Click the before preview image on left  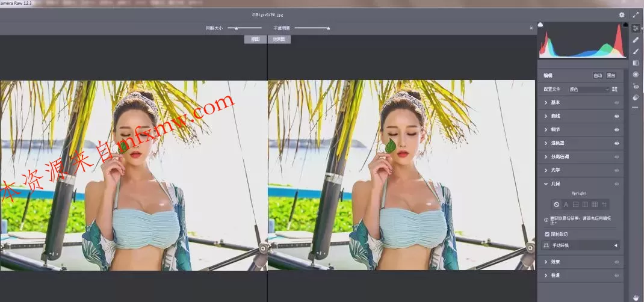pyautogui.click(x=134, y=175)
